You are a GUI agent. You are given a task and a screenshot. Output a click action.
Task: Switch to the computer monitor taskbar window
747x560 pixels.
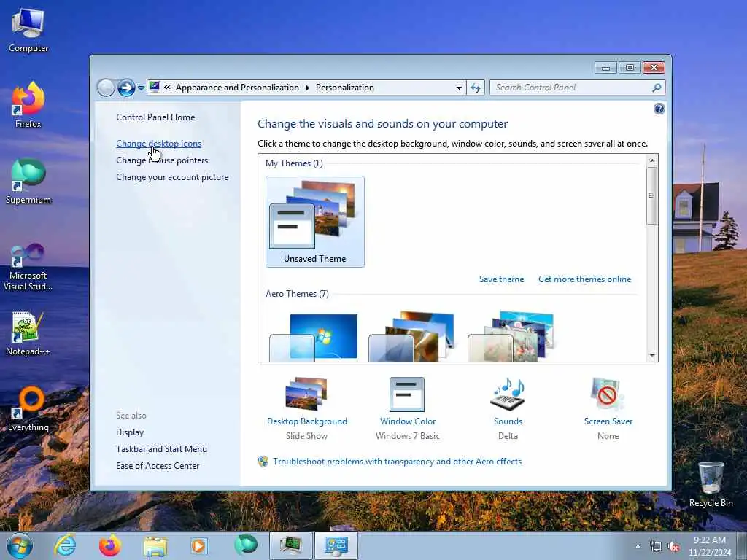point(291,545)
